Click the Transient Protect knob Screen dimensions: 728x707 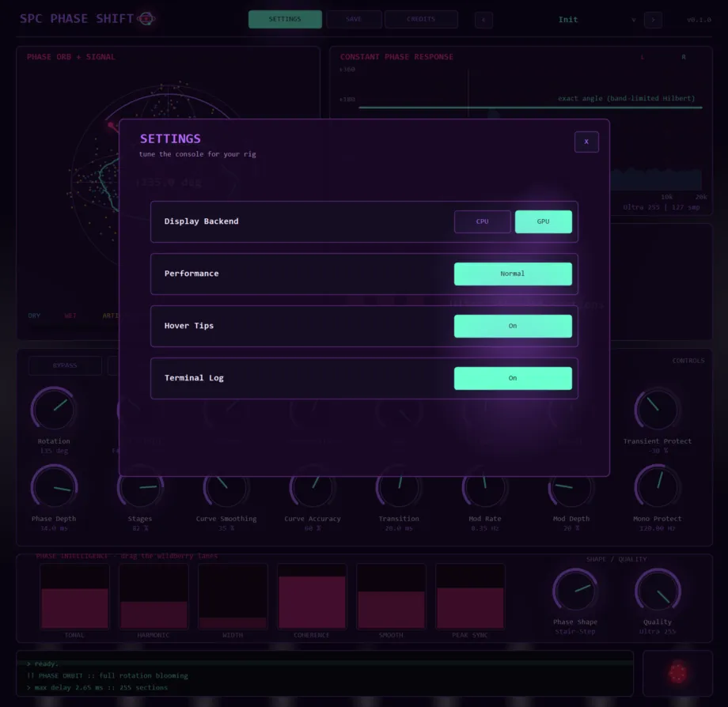pyautogui.click(x=658, y=410)
